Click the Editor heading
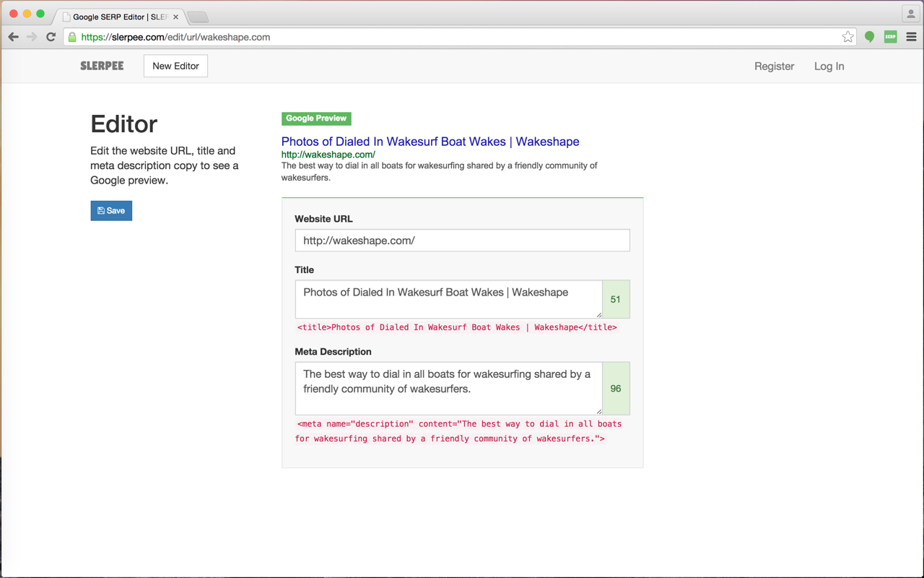924x578 pixels. pyautogui.click(x=124, y=124)
